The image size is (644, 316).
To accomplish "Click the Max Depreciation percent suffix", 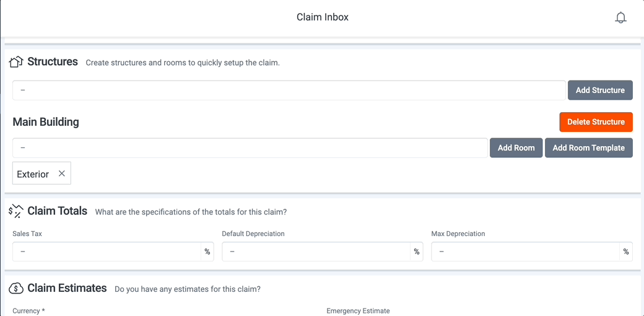I will (626, 252).
